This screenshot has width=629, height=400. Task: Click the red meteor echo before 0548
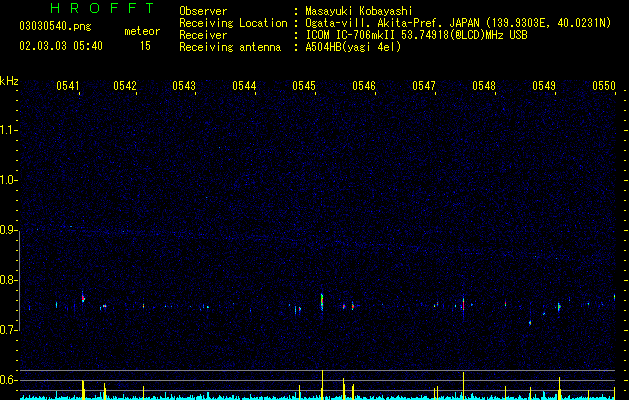tap(463, 304)
